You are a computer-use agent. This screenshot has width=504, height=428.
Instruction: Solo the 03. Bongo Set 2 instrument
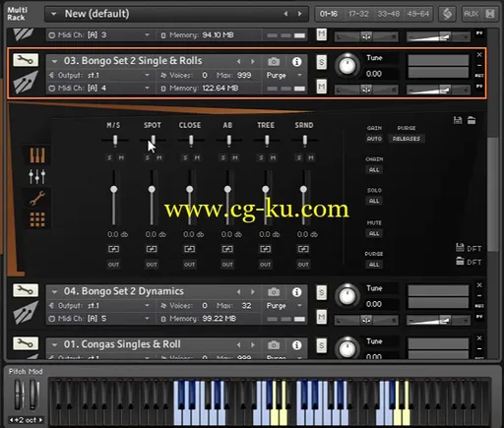point(322,62)
